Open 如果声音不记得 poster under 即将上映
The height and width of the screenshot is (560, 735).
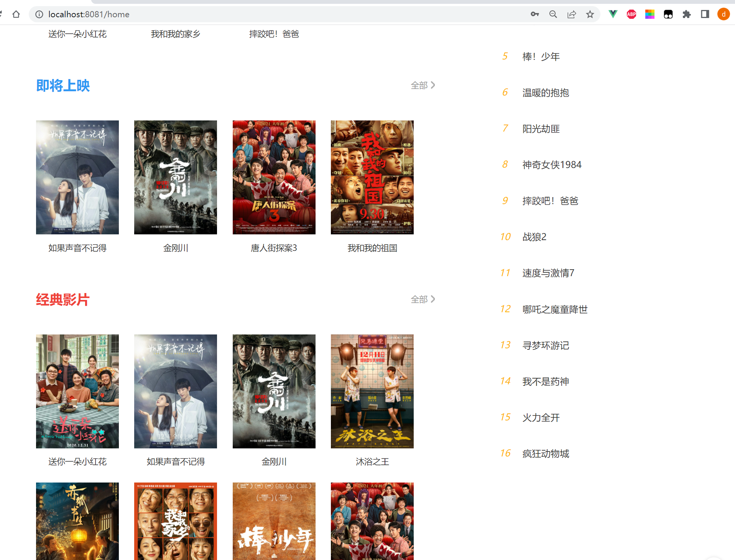pyautogui.click(x=77, y=177)
